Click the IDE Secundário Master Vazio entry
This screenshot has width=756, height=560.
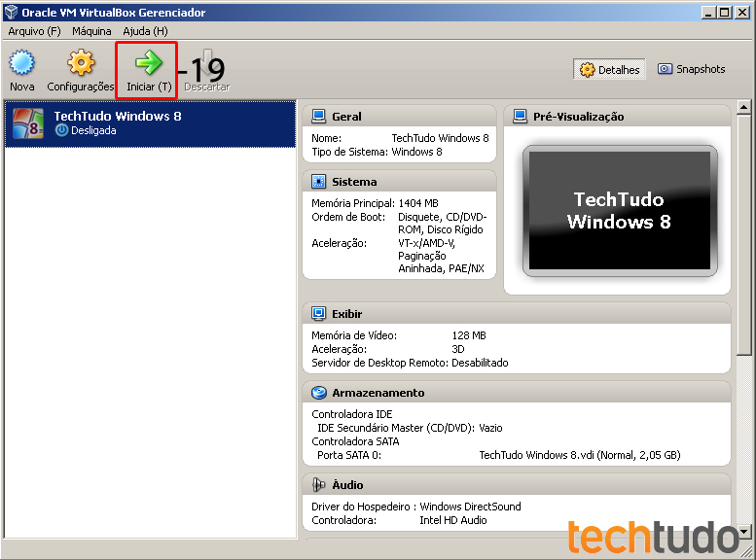[490, 428]
